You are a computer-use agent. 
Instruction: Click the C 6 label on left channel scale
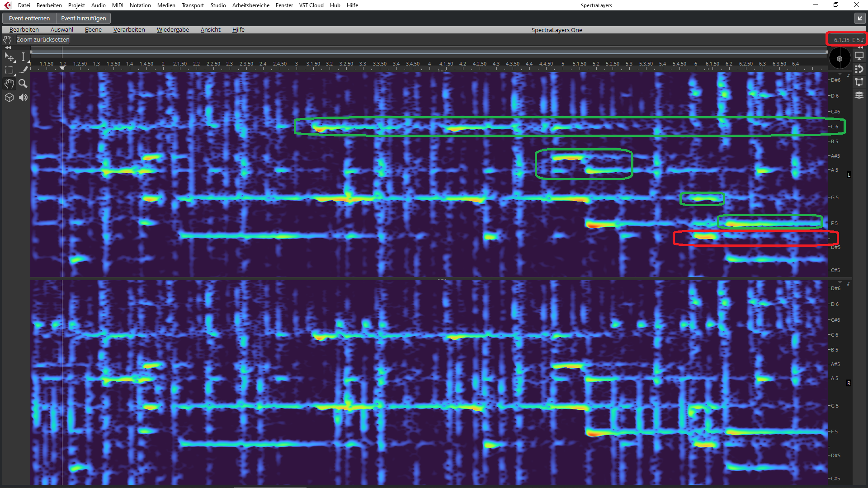(x=835, y=127)
